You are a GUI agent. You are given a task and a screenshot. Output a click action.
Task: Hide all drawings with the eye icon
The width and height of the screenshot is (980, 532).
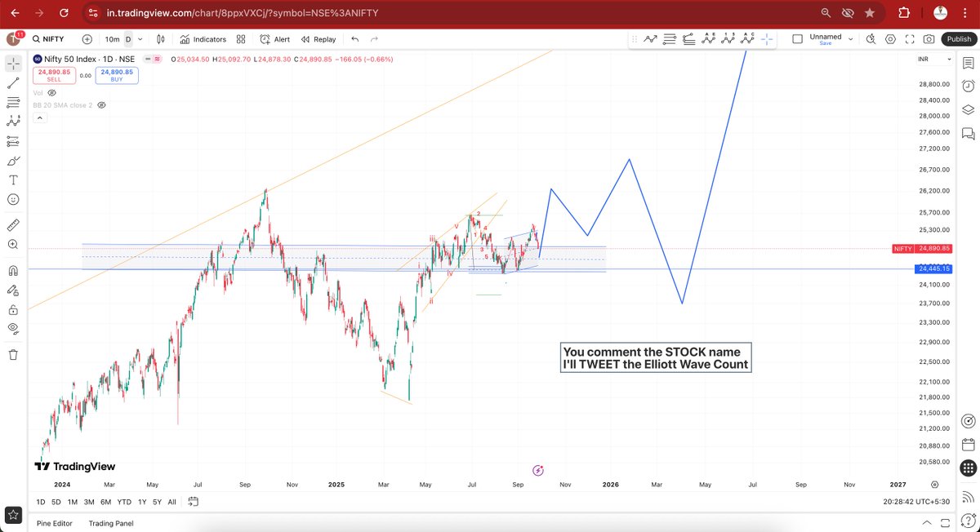(x=13, y=328)
